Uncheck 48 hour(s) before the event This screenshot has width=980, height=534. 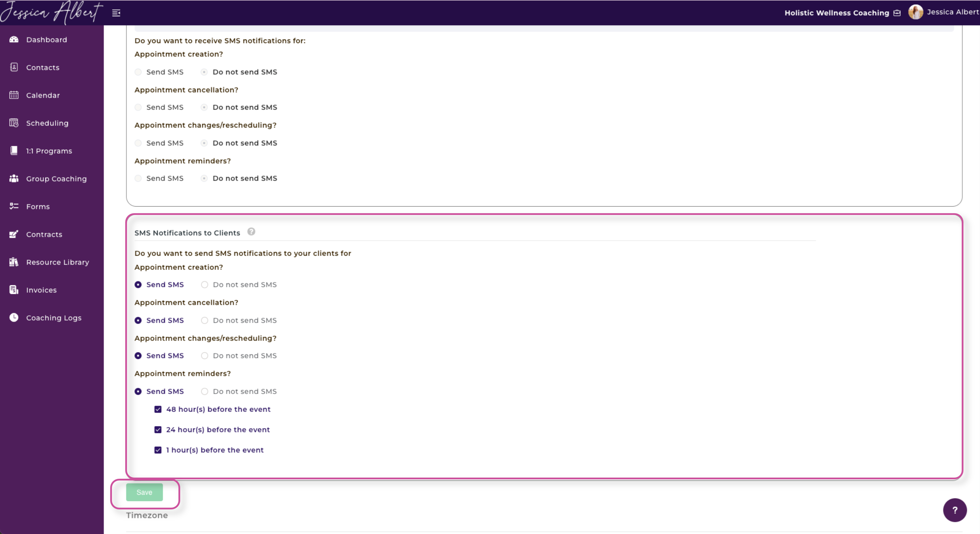pyautogui.click(x=158, y=409)
